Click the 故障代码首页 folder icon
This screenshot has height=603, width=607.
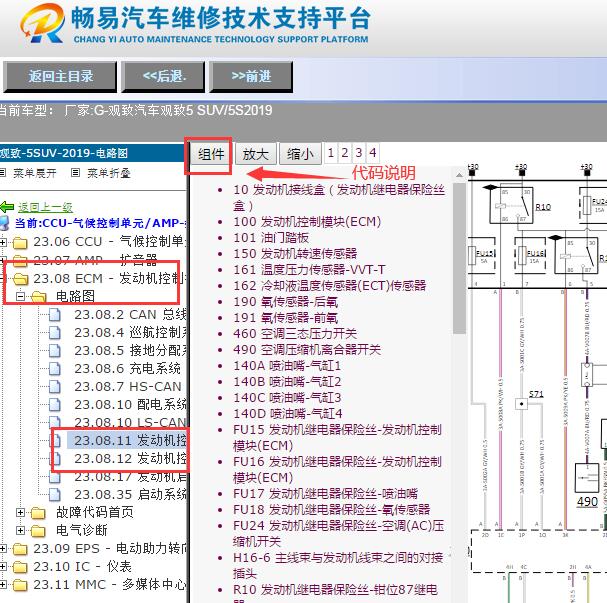[38, 513]
